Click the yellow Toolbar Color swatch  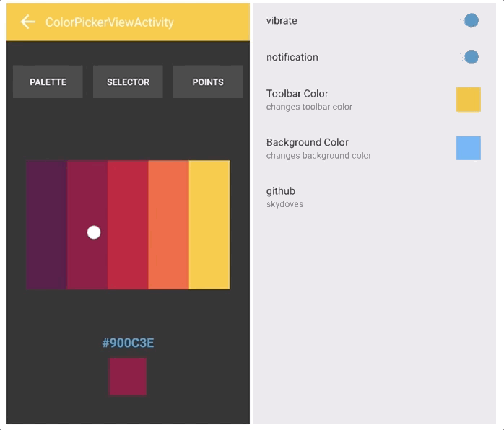point(468,99)
